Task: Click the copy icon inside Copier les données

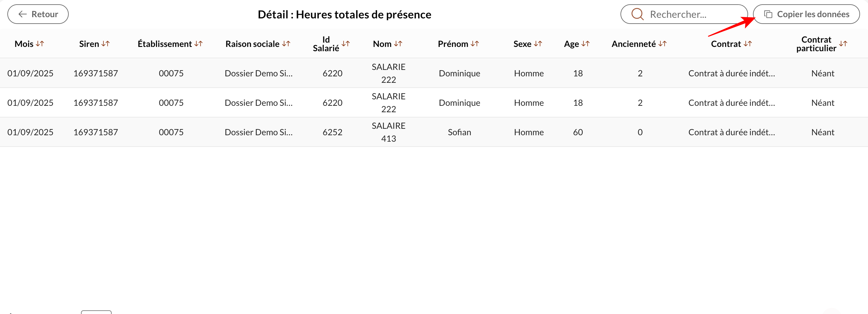Action: tap(769, 14)
